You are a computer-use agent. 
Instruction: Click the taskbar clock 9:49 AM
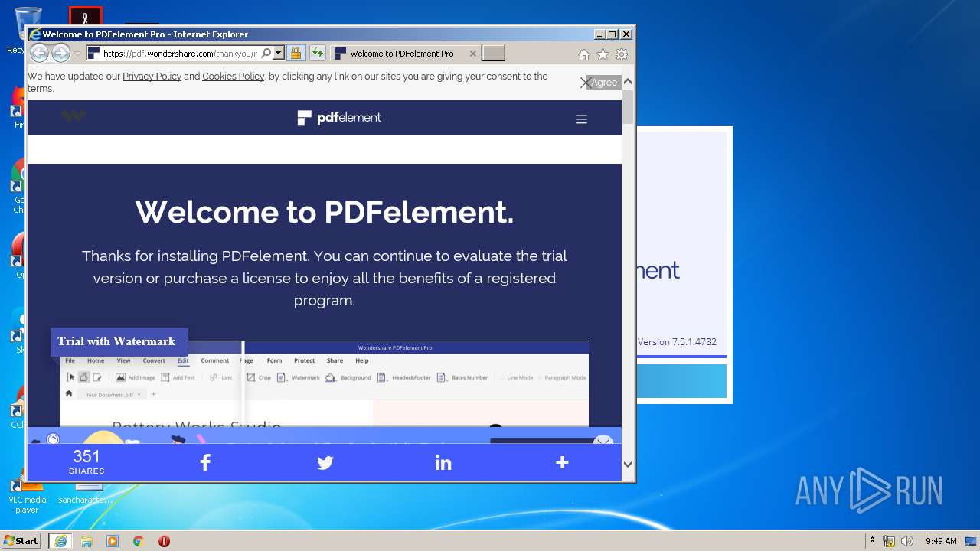click(x=941, y=541)
